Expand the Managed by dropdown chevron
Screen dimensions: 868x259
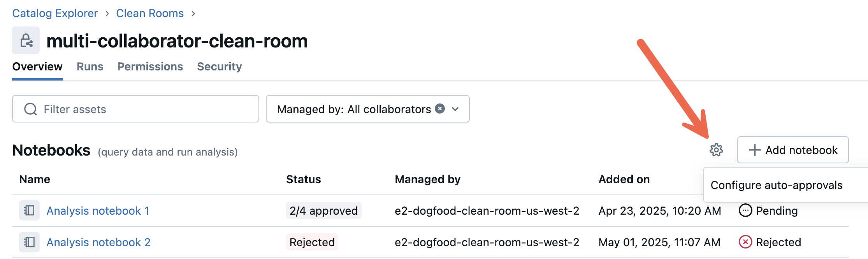tap(455, 109)
